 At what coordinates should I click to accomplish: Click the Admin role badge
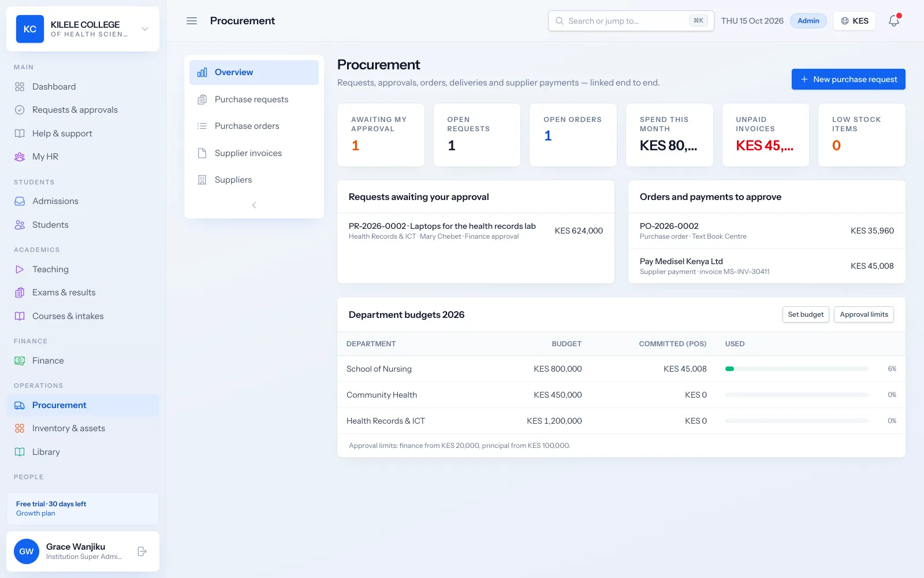[808, 21]
